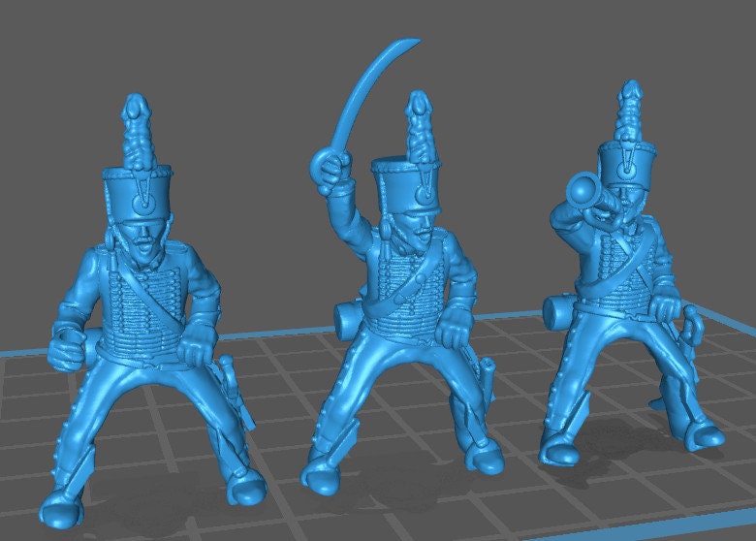Click the cylindrical roll behind middle figurine
The width and height of the screenshot is (756, 541).
(347, 321)
